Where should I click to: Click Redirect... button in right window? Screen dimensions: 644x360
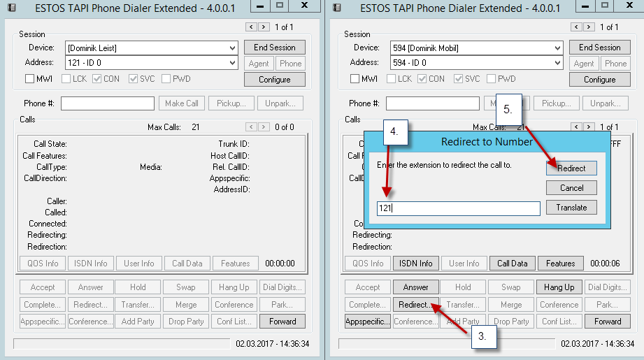coord(416,305)
